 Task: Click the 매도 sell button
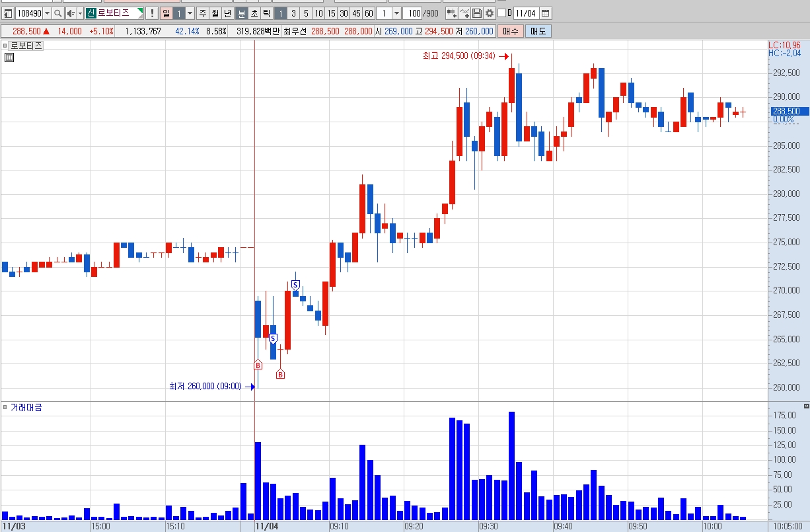tap(538, 31)
